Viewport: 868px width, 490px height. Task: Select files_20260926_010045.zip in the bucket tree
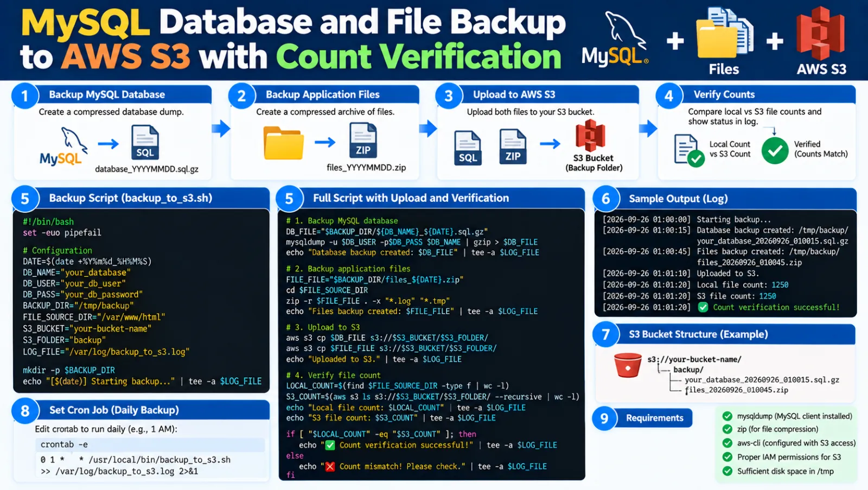pyautogui.click(x=736, y=390)
